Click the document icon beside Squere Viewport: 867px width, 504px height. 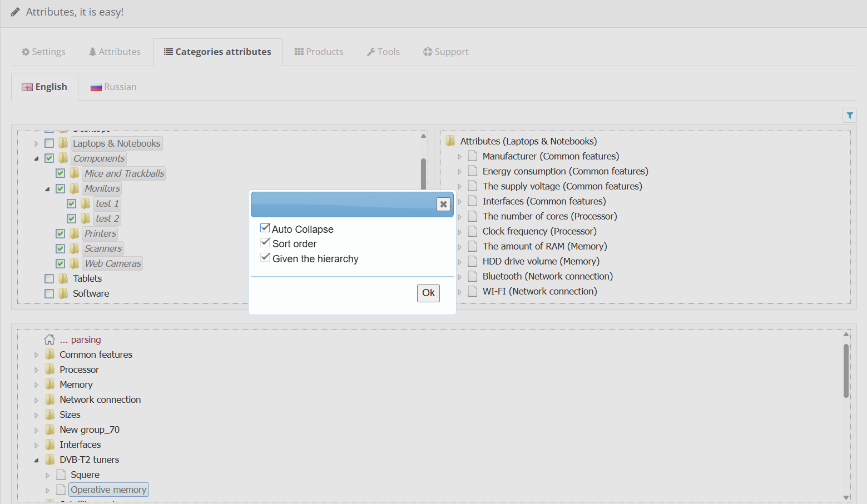coord(61,475)
